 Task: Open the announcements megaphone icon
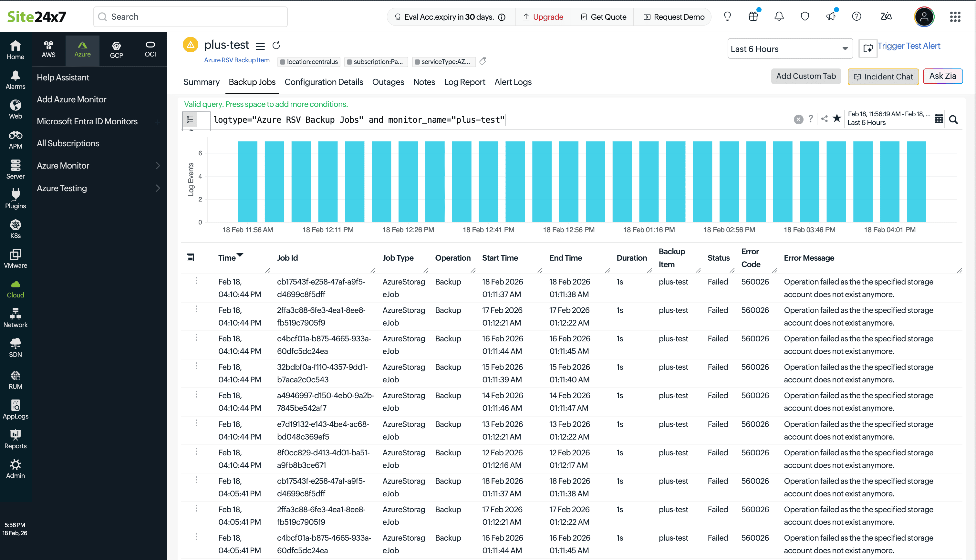(831, 16)
